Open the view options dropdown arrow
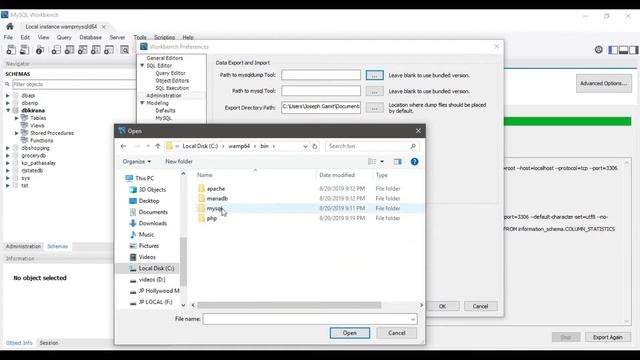This screenshot has width=640, height=360. (382, 162)
